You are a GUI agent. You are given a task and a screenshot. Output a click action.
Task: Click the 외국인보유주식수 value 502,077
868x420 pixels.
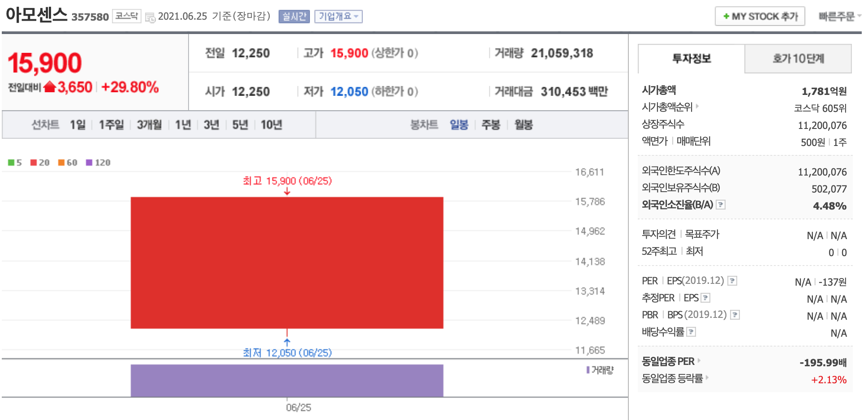829,189
